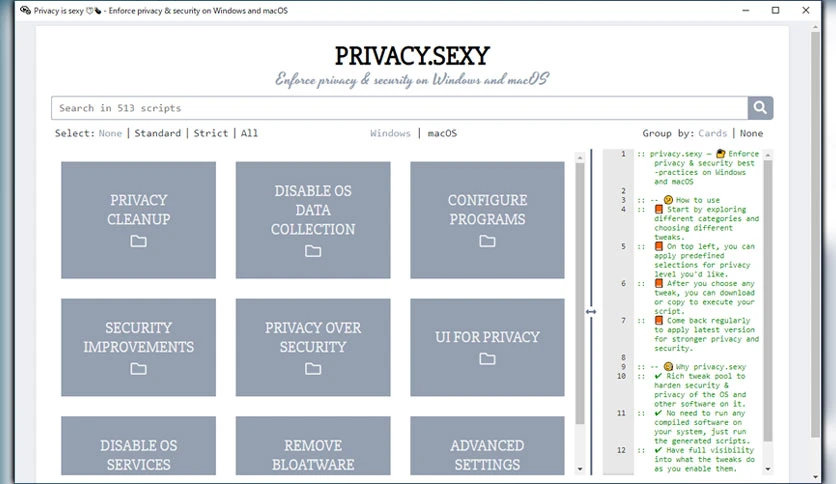Click the PRIVACY.SEXY title heading
This screenshot has height=484, width=836.
coord(412,55)
